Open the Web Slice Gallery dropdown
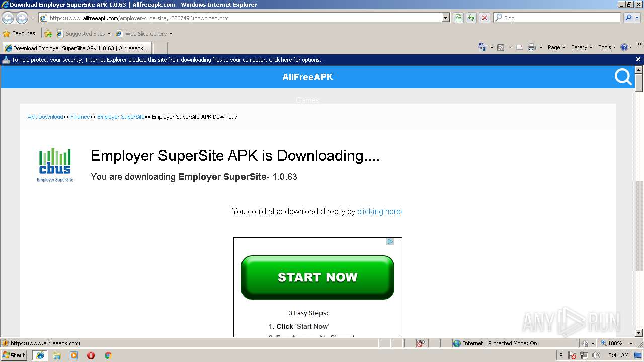 pyautogui.click(x=144, y=34)
